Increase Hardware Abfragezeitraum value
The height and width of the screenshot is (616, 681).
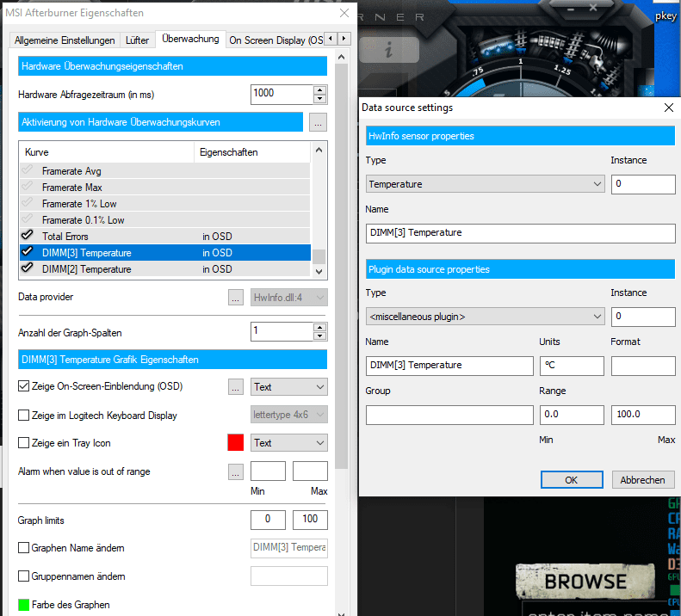coord(320,89)
